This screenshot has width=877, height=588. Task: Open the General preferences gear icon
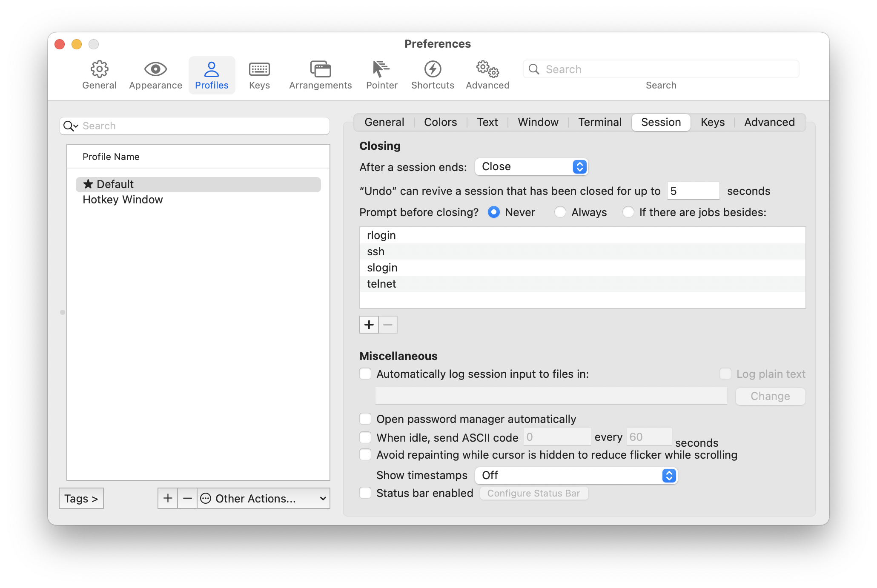point(99,69)
